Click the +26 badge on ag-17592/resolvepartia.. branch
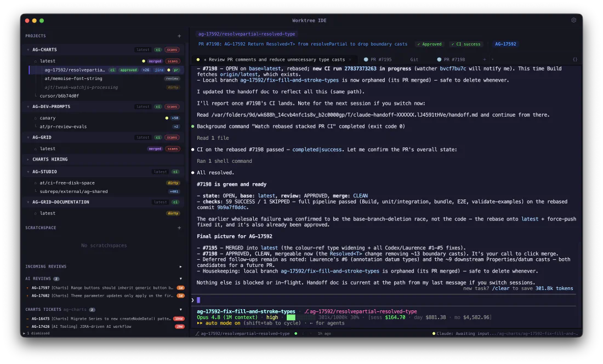603x364 pixels. (x=146, y=70)
